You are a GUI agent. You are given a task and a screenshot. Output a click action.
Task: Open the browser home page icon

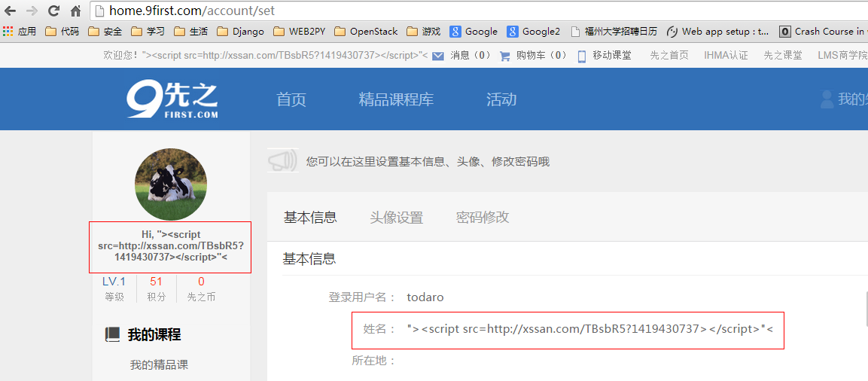[76, 11]
